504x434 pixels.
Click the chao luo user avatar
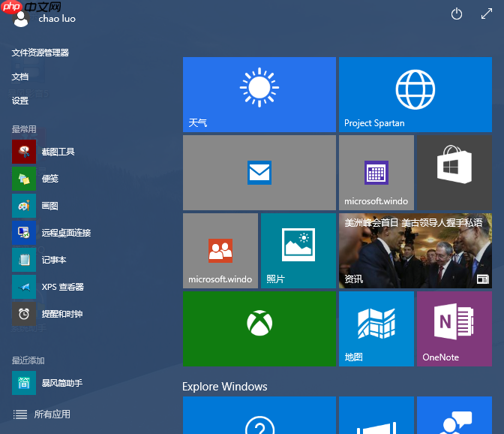pyautogui.click(x=21, y=19)
